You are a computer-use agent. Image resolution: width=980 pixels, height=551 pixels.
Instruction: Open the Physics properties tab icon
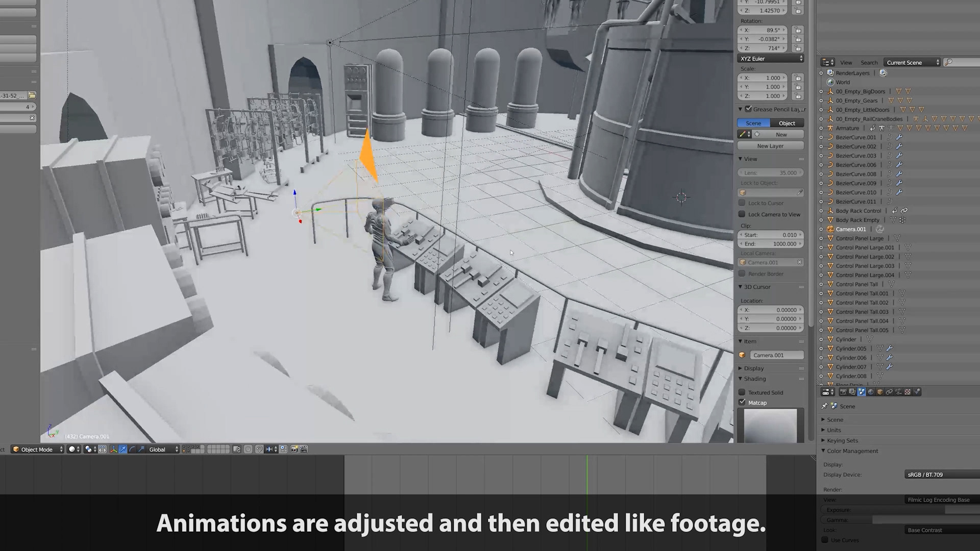click(917, 392)
